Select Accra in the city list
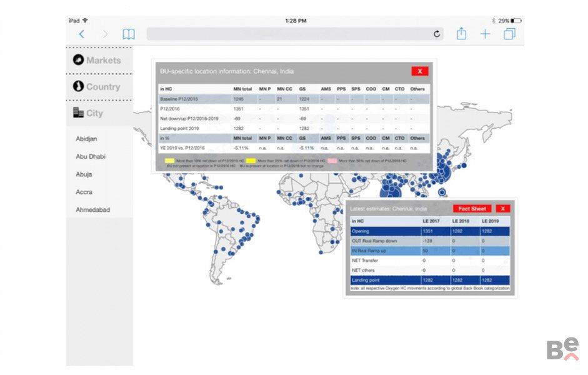Viewport: 588px width, 375px height. 84,192
